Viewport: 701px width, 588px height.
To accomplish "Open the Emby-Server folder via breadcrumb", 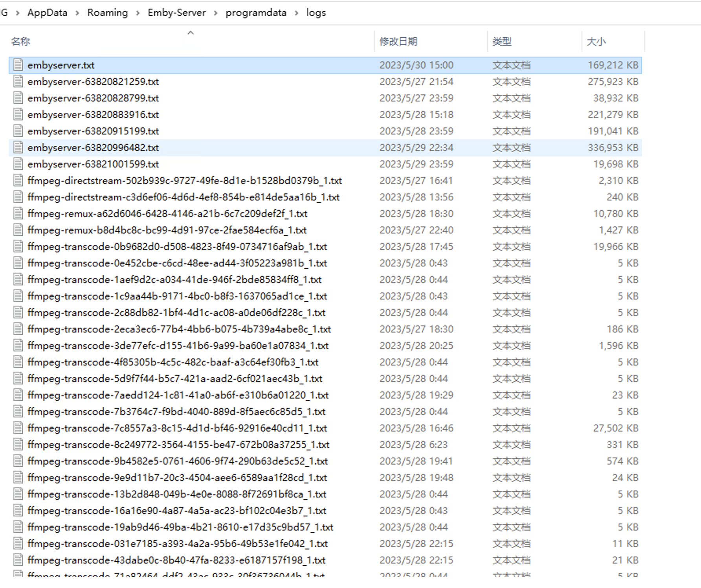I will pyautogui.click(x=176, y=12).
